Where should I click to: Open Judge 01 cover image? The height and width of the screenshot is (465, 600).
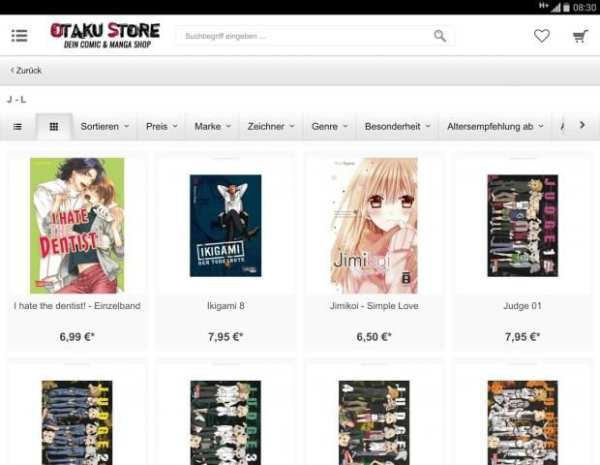tap(522, 226)
